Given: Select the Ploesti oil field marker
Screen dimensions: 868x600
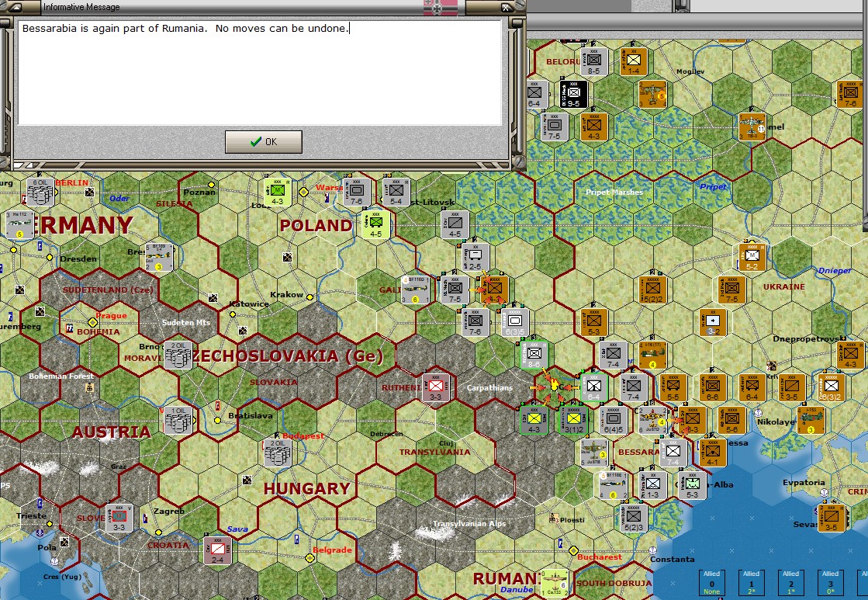Looking at the screenshot, I should tap(553, 518).
